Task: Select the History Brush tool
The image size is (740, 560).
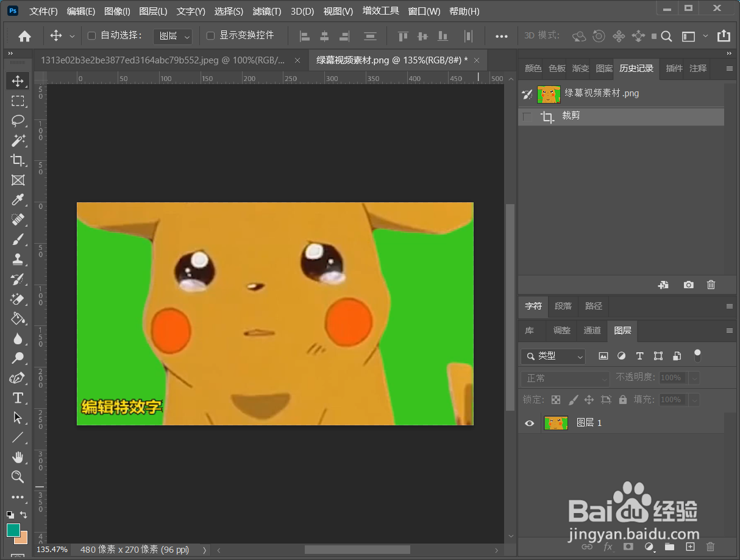Action: pos(18,279)
